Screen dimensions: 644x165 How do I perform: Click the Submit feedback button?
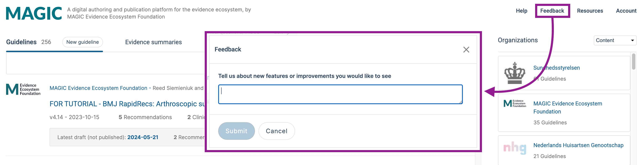[236, 131]
